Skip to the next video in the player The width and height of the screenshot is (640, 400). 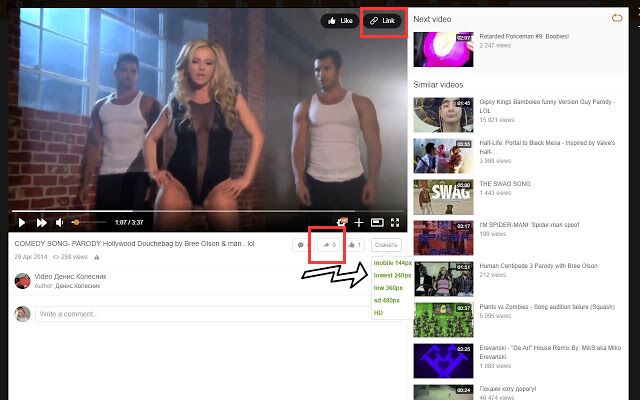[41, 222]
